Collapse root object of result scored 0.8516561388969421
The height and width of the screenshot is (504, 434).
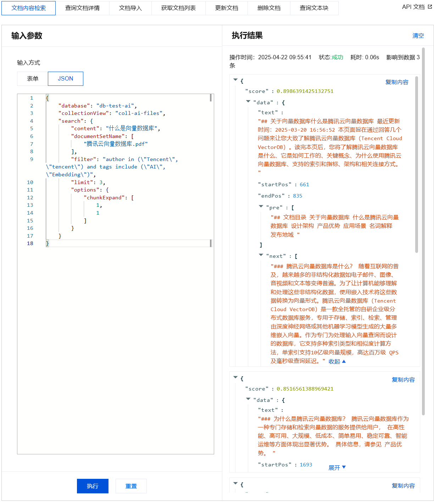point(235,377)
